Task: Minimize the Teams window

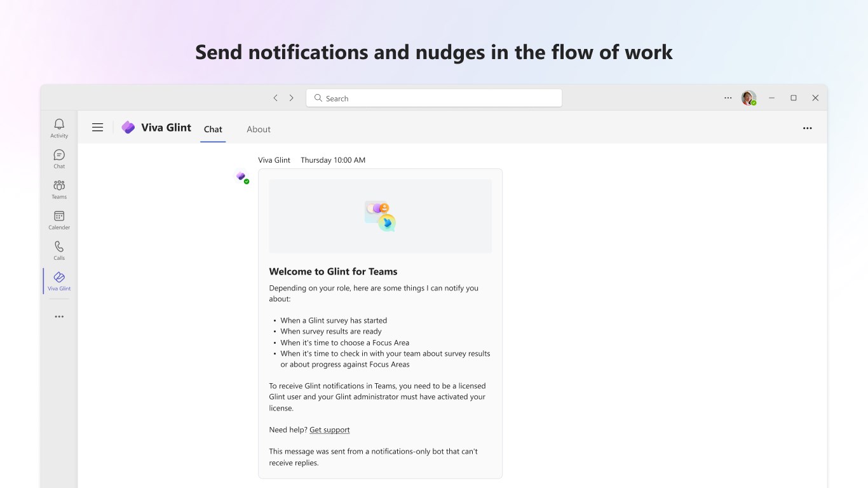Action: (x=771, y=98)
